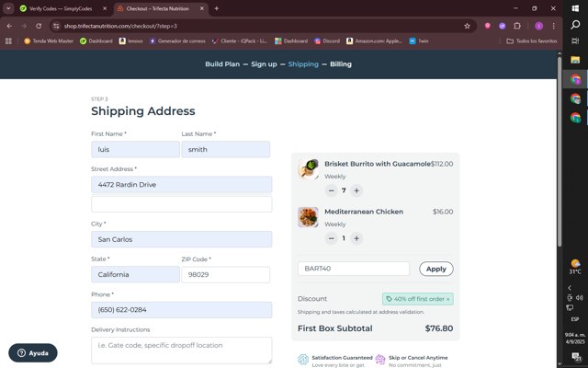
Task: Open the Windows Start button
Action: [x=575, y=8]
